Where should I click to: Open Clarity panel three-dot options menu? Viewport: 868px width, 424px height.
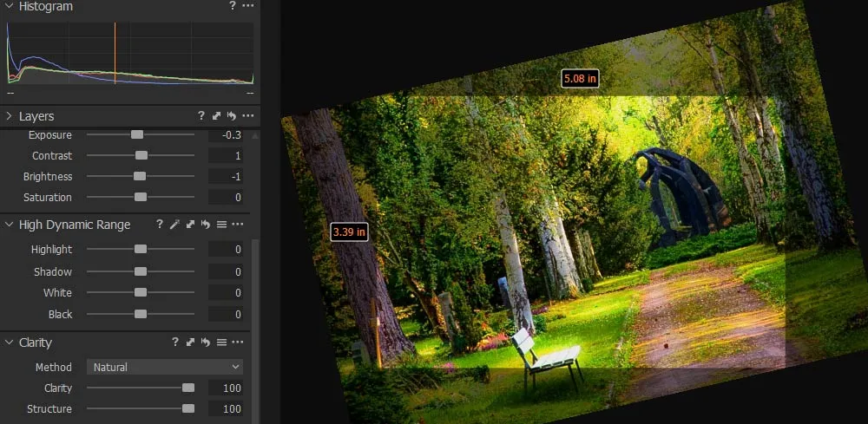[238, 342]
